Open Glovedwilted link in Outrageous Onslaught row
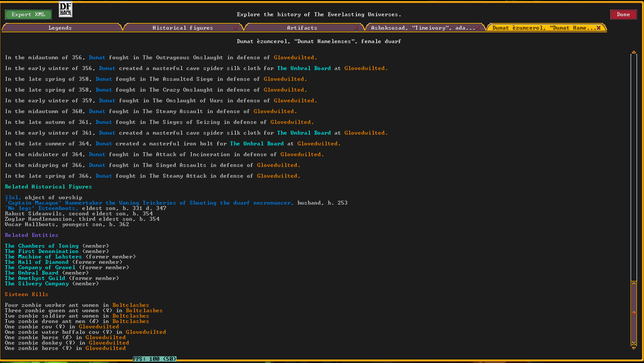The height and width of the screenshot is (363, 644). point(295,58)
